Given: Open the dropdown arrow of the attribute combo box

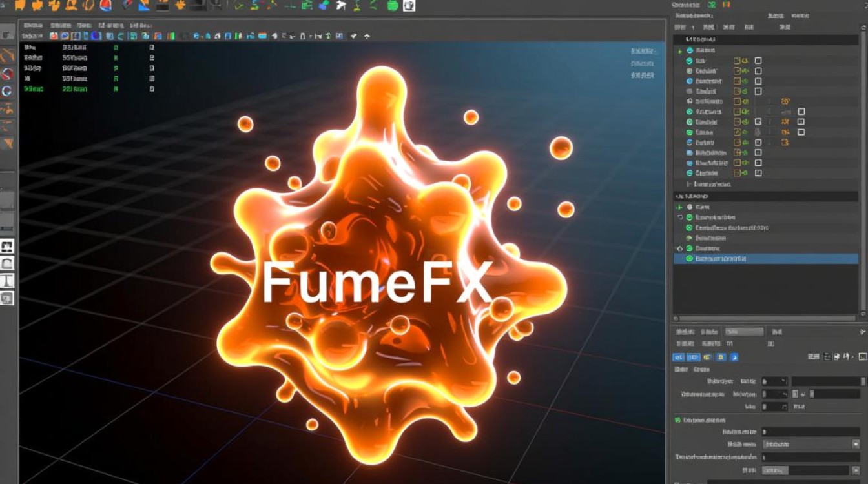Looking at the screenshot, I should tap(856, 444).
